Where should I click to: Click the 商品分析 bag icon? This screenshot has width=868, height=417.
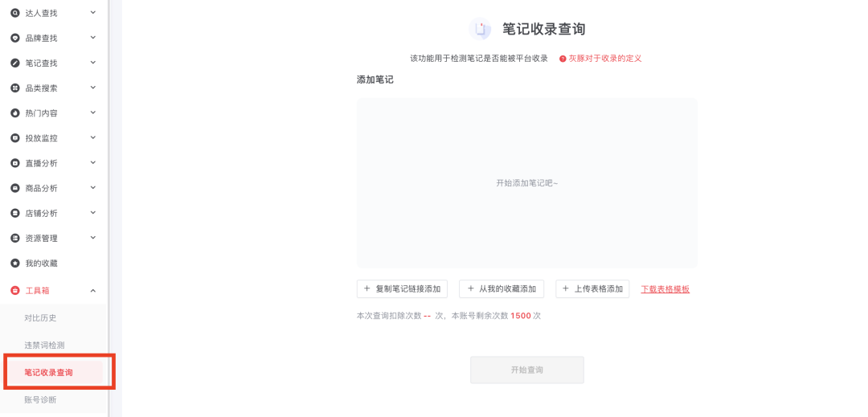point(15,188)
